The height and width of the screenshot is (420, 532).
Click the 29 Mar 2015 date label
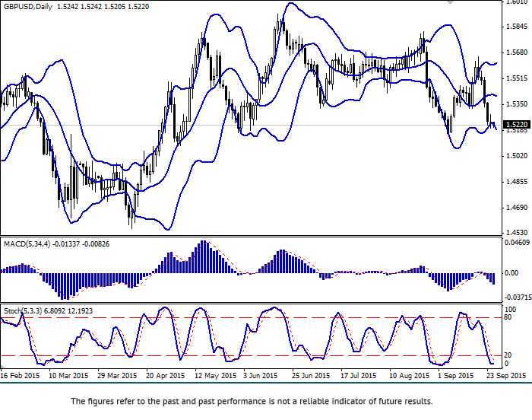(117, 376)
